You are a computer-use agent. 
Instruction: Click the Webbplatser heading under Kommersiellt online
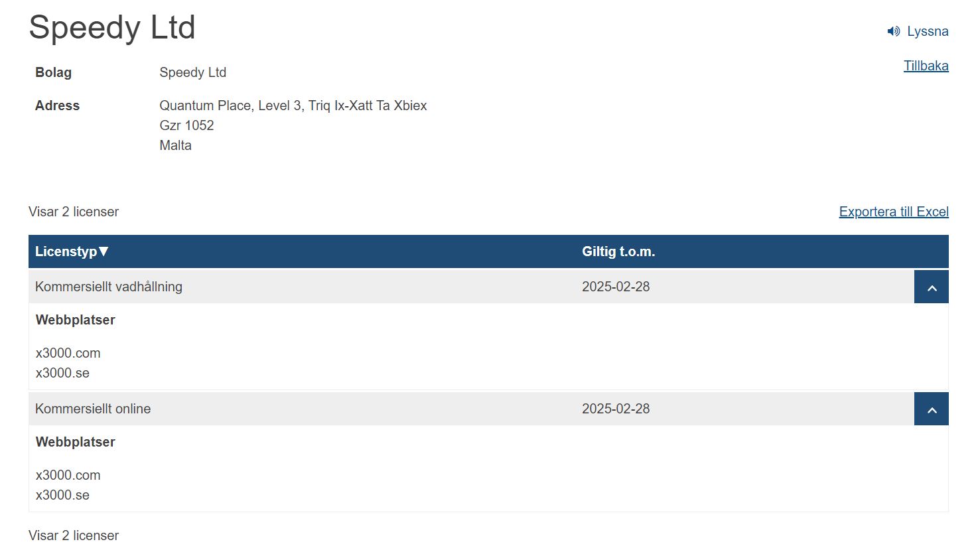76,442
